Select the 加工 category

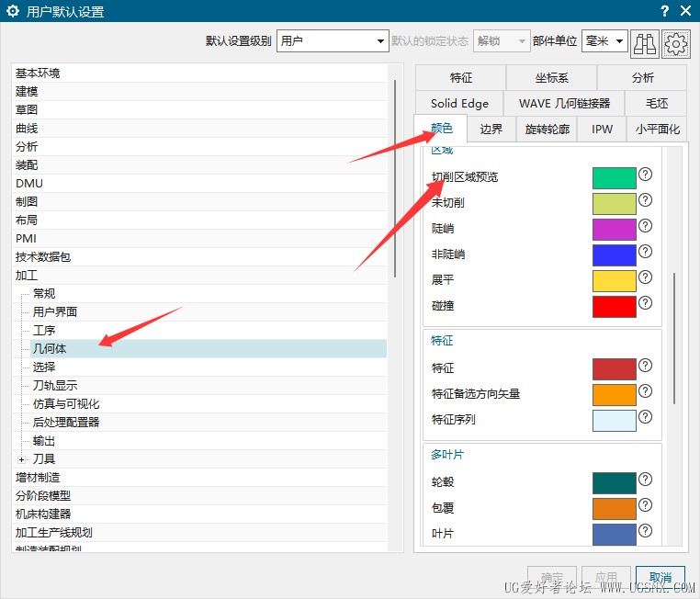[199, 276]
